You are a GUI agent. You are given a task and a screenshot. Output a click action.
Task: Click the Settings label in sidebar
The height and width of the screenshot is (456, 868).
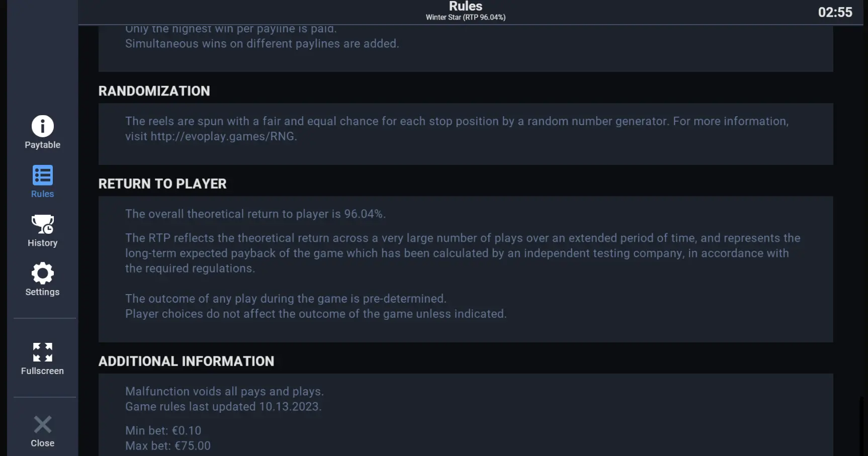43,292
